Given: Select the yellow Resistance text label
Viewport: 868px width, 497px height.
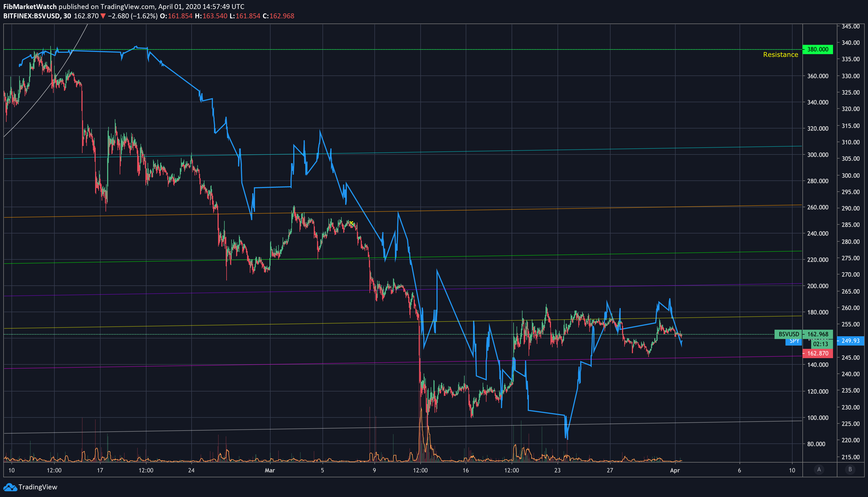Looking at the screenshot, I should point(780,55).
